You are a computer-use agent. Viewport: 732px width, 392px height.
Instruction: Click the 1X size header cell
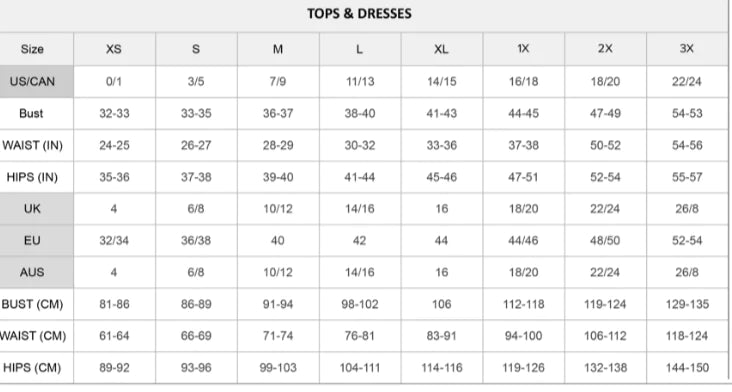point(523,49)
